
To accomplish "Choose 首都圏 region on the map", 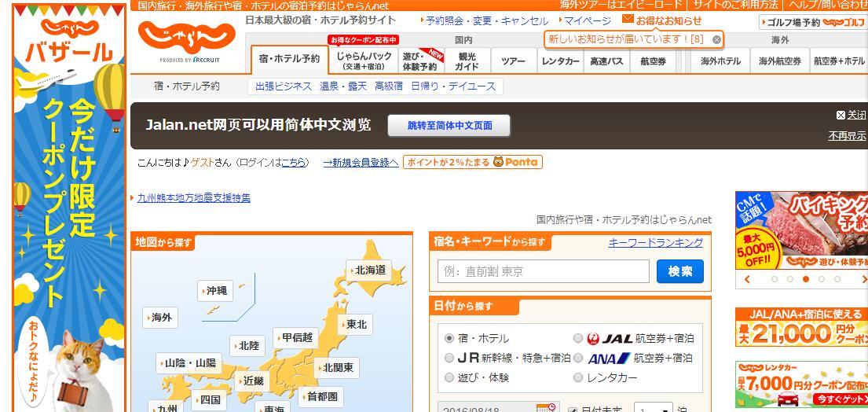I will pyautogui.click(x=320, y=396).
